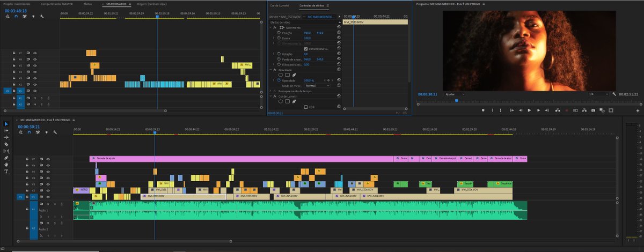The image size is (644, 252).
Task: Select the Slip tool
Action: click(x=6, y=151)
